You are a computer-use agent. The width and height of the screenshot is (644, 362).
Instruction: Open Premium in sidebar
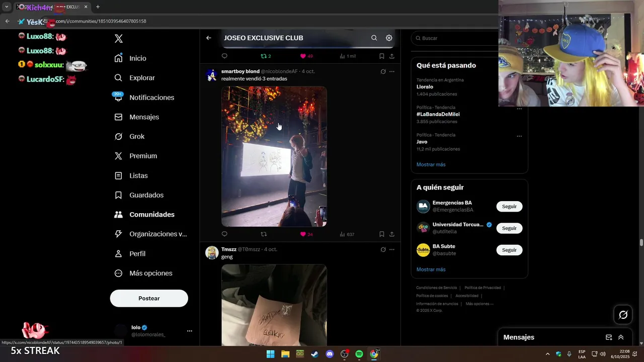135,156
